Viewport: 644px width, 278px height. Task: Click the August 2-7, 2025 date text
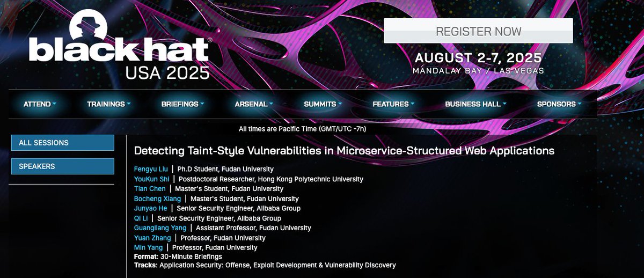(x=478, y=58)
